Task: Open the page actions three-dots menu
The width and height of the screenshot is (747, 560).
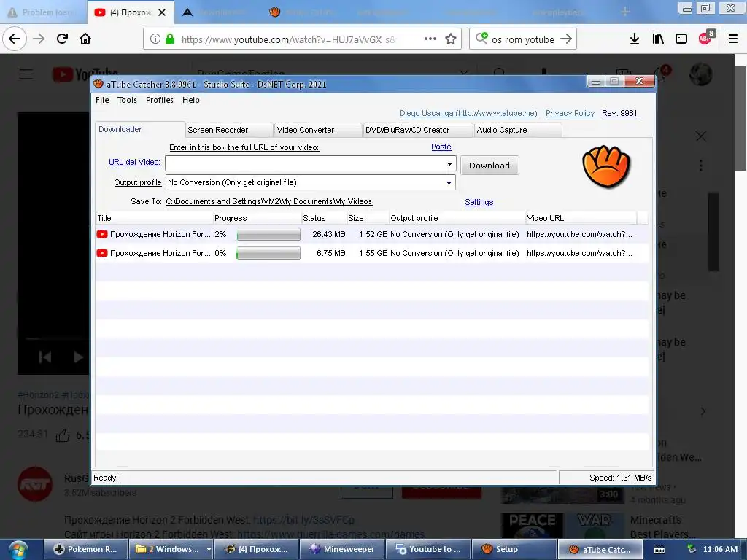Action: 430,39
